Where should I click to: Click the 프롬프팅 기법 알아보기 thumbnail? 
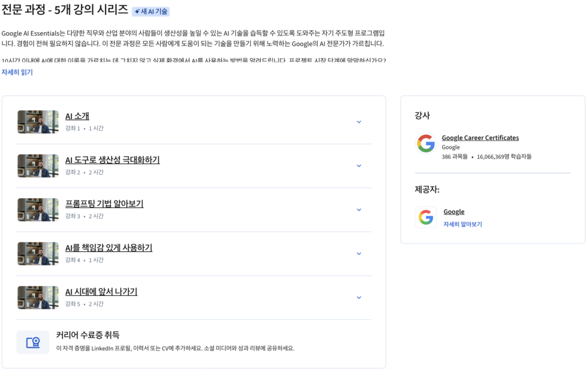tap(38, 210)
